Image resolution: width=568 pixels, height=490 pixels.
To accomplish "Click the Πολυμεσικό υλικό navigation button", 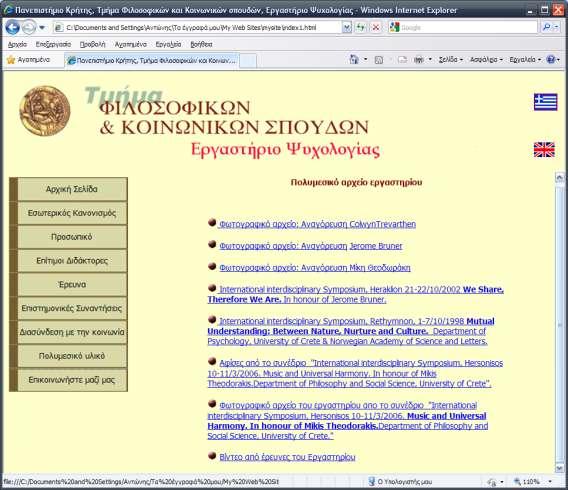I will [72, 356].
